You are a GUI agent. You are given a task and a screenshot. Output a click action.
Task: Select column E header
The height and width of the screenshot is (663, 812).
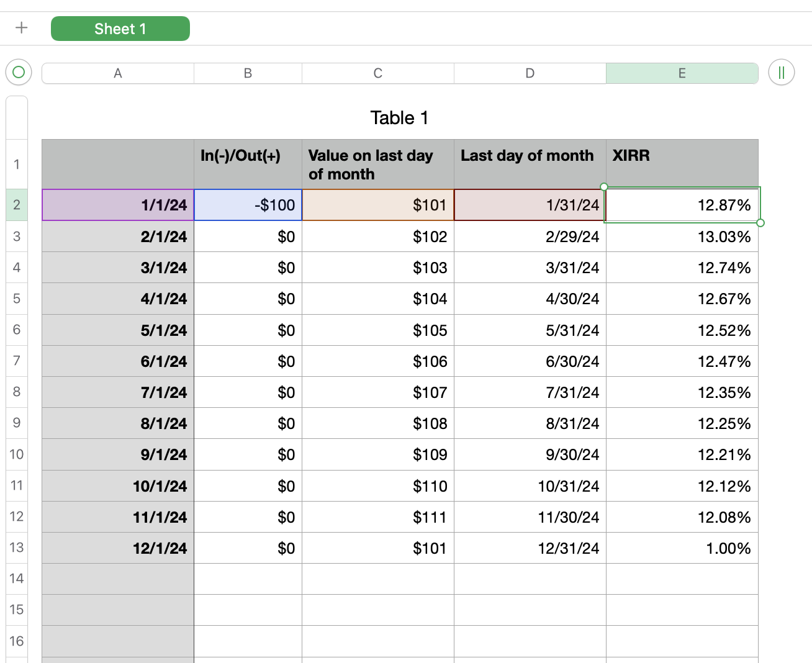(x=682, y=73)
